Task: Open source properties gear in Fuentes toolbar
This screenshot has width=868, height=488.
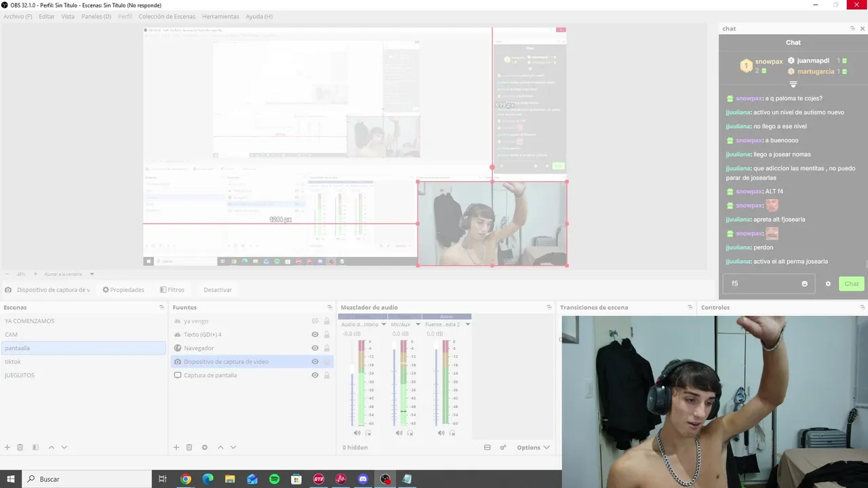Action: tap(205, 447)
